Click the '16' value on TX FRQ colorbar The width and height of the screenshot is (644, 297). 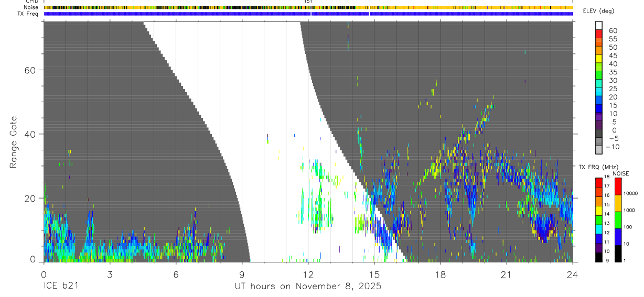click(x=606, y=195)
